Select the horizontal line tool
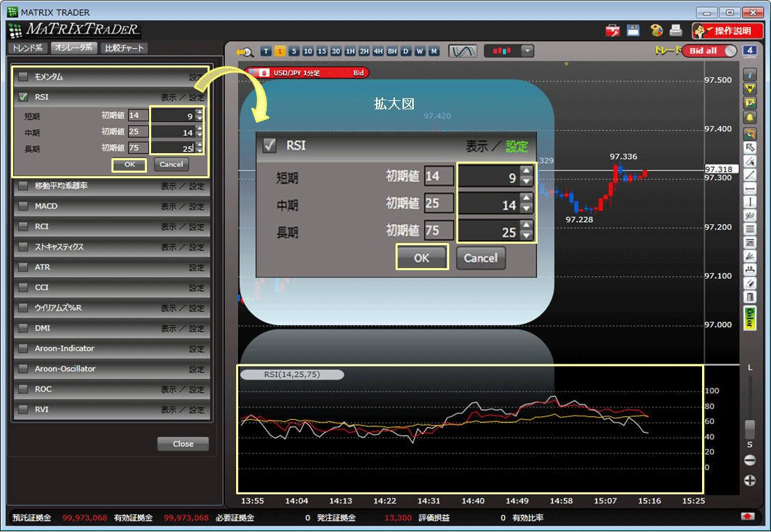The height and width of the screenshot is (532, 771). tap(750, 188)
